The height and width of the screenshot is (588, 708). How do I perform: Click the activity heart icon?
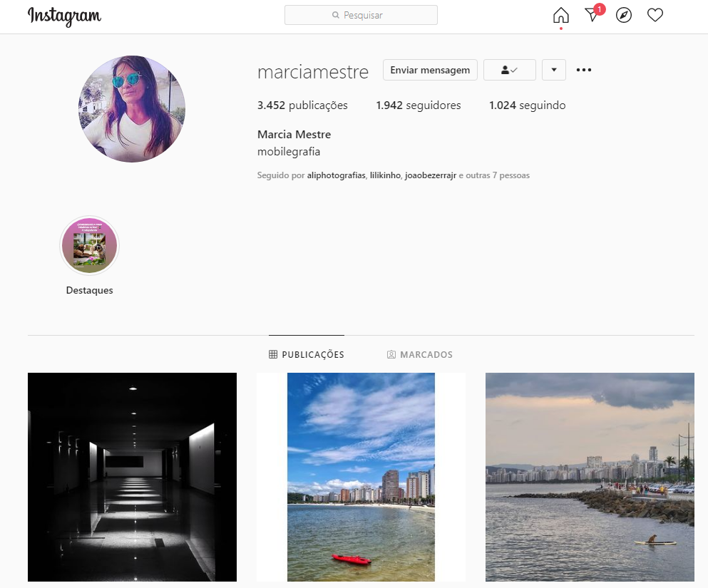point(655,14)
